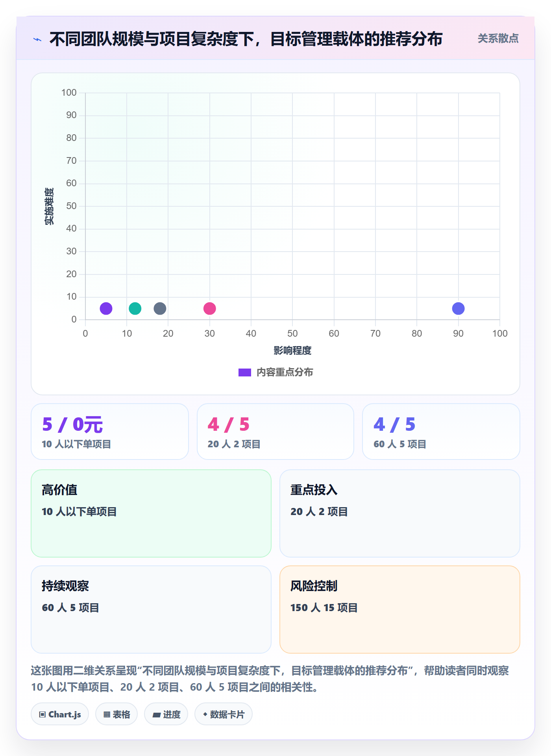Select the teal scatter point in the chart
The height and width of the screenshot is (756, 551).
pyautogui.click(x=135, y=309)
